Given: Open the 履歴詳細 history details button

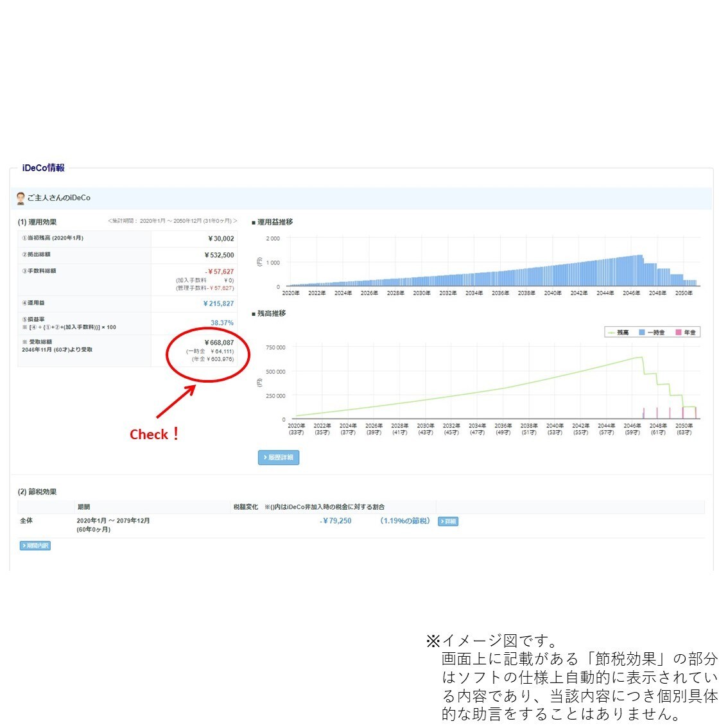Looking at the screenshot, I should [279, 457].
